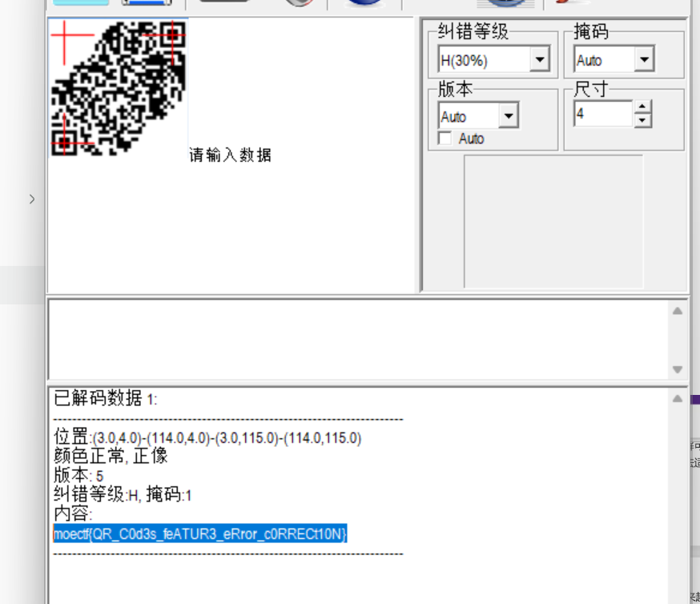Click the QR code image preview

[119, 87]
